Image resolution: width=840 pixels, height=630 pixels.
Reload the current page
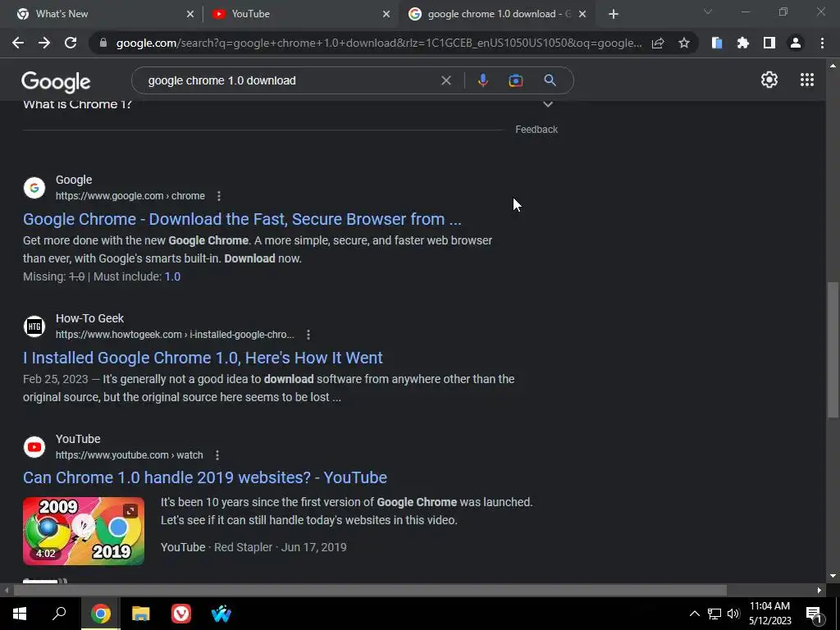(71, 43)
